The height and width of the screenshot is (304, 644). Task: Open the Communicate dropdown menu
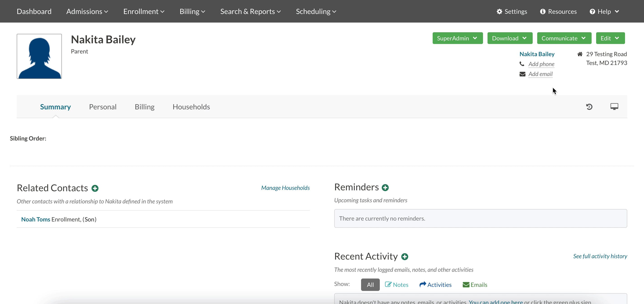coord(564,38)
